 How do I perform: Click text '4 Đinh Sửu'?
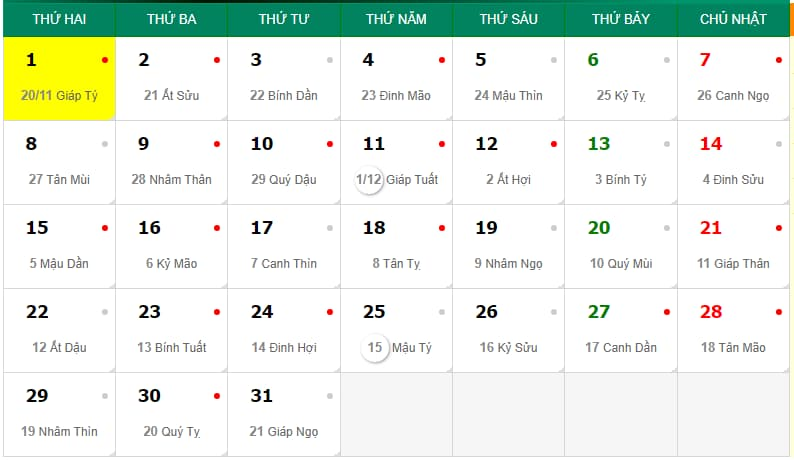pyautogui.click(x=733, y=180)
